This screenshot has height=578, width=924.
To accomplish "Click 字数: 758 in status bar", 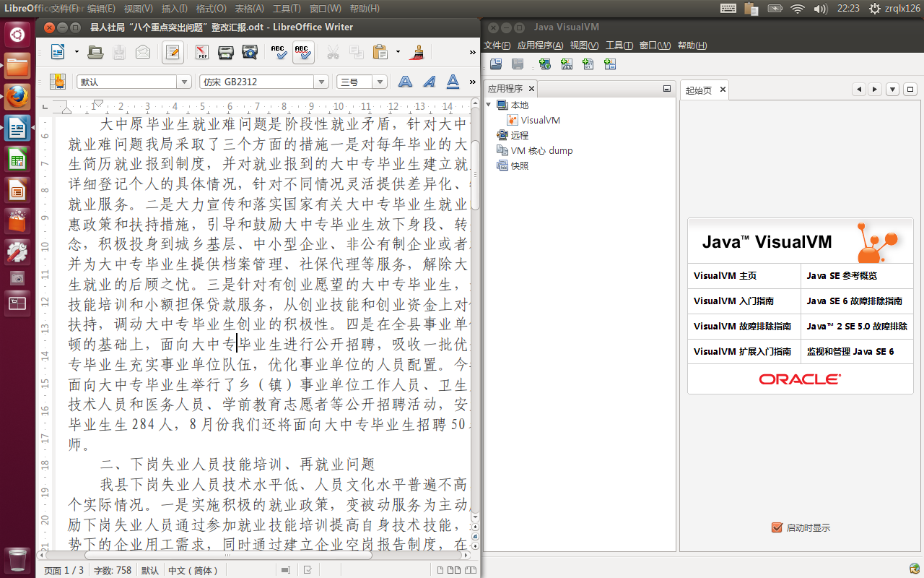I will click(113, 570).
